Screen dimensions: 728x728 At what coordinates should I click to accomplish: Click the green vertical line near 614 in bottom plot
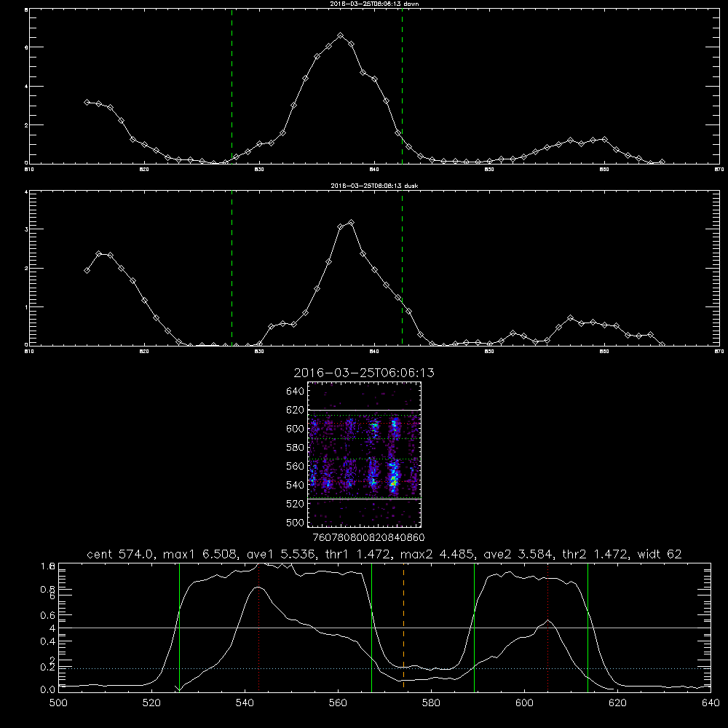[x=587, y=628]
